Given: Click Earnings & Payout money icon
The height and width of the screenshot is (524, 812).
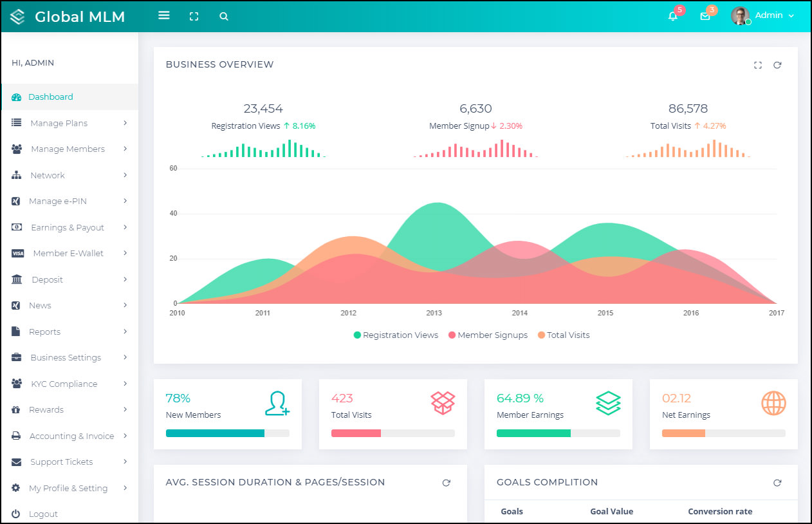Looking at the screenshot, I should coord(17,227).
